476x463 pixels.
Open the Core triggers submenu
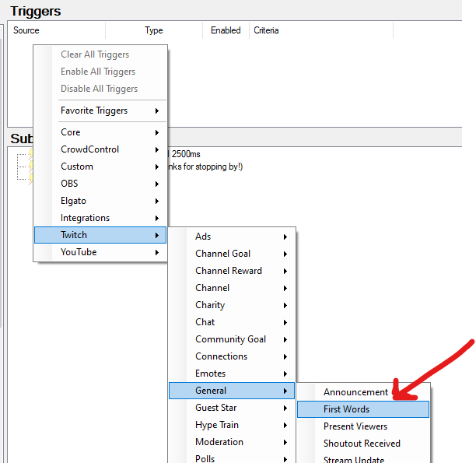pos(71,132)
